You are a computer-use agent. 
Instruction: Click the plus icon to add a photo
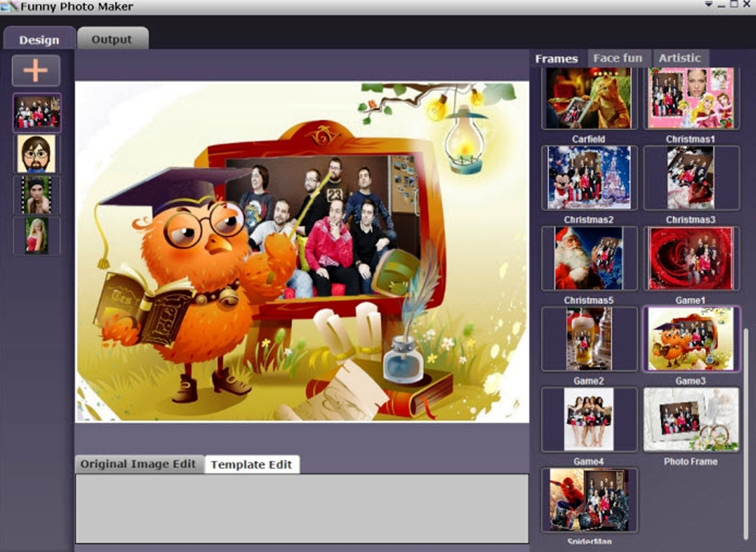click(36, 70)
